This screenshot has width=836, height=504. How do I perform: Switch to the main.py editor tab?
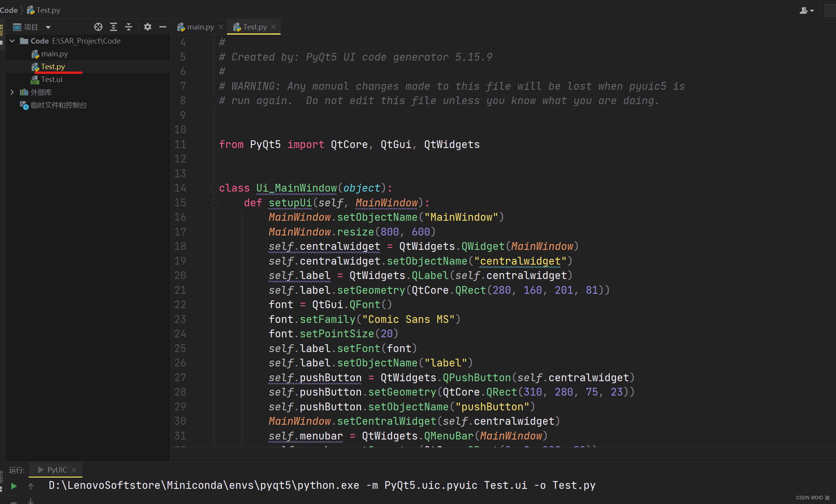coord(200,27)
